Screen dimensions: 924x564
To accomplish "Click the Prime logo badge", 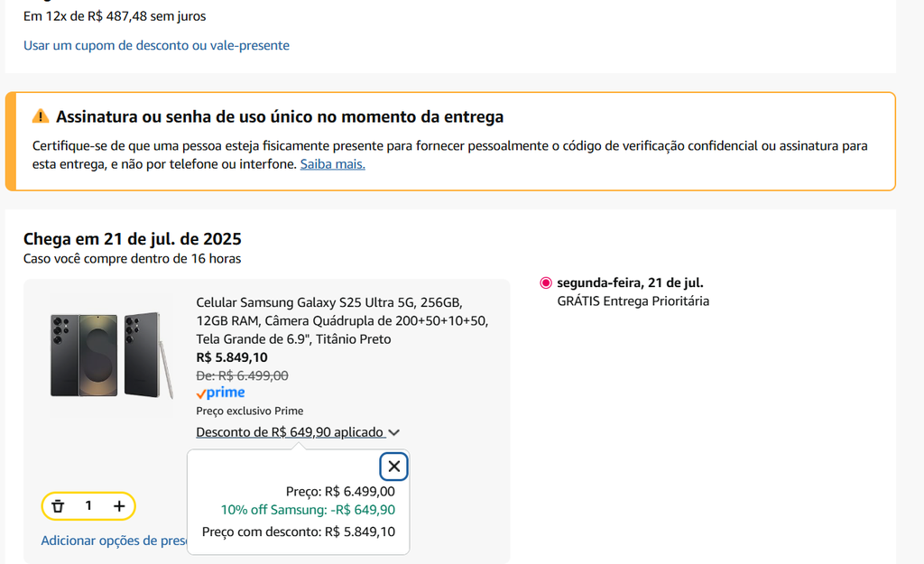I will coord(220,393).
